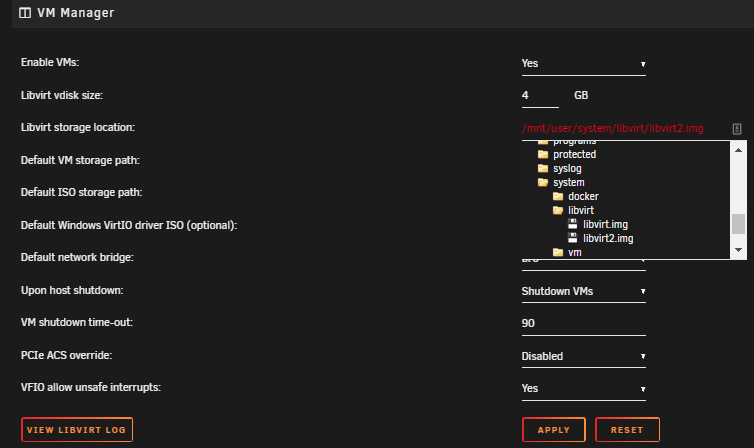The height and width of the screenshot is (448, 754).
Task: Click the vm folder icon
Action: tap(558, 252)
